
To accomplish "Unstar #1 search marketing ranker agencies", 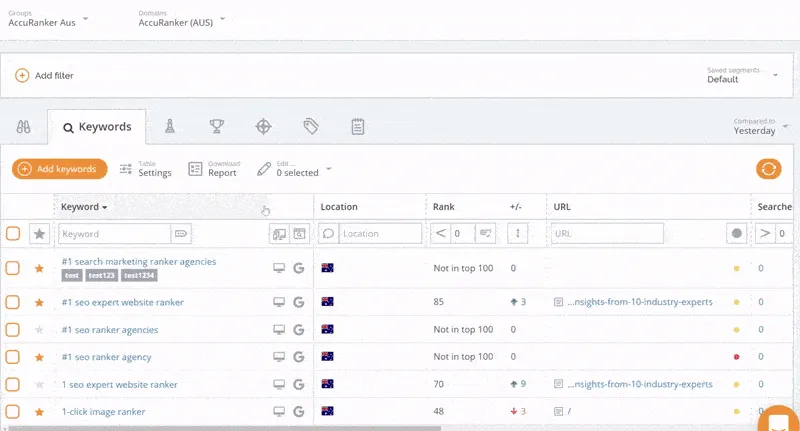I will coord(39,268).
